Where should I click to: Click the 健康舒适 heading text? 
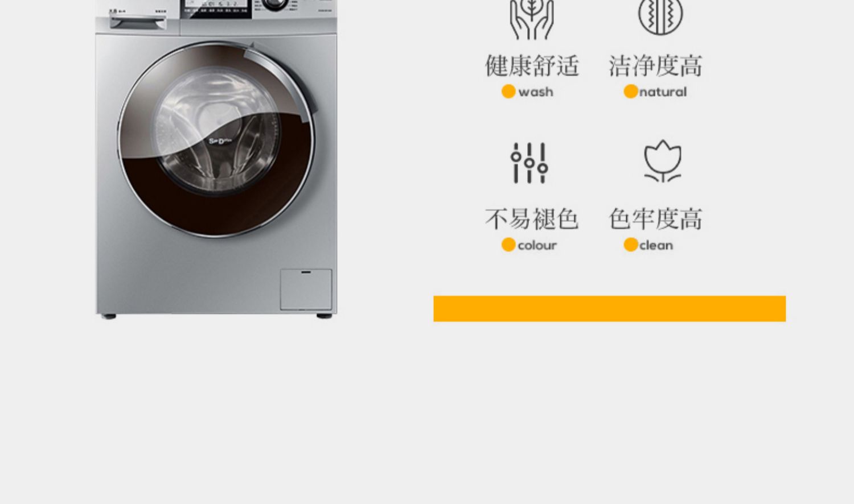tap(532, 66)
